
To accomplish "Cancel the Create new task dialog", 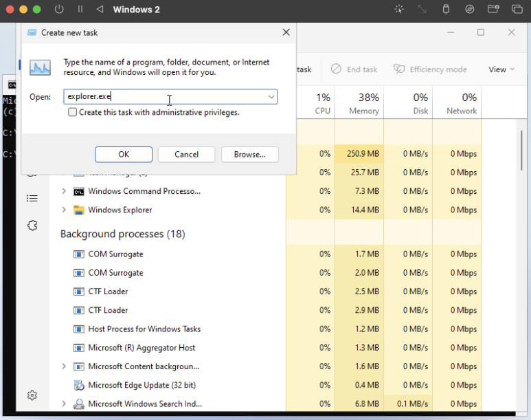I will [186, 154].
